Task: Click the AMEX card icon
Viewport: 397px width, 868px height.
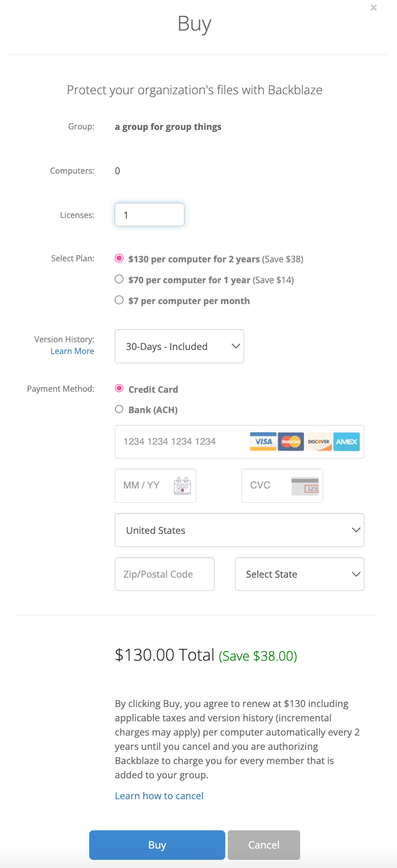Action: click(347, 442)
